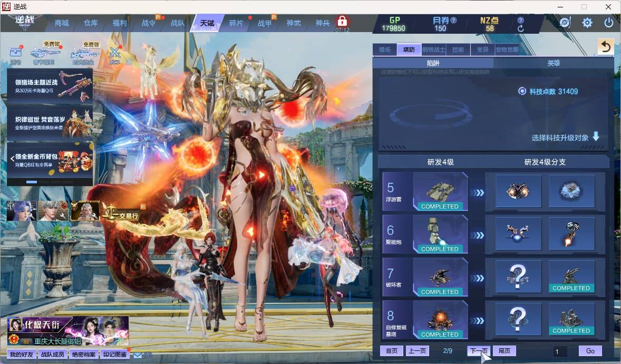This screenshot has height=364, width=621.
Task: Click the power exit icon
Action: click(609, 23)
